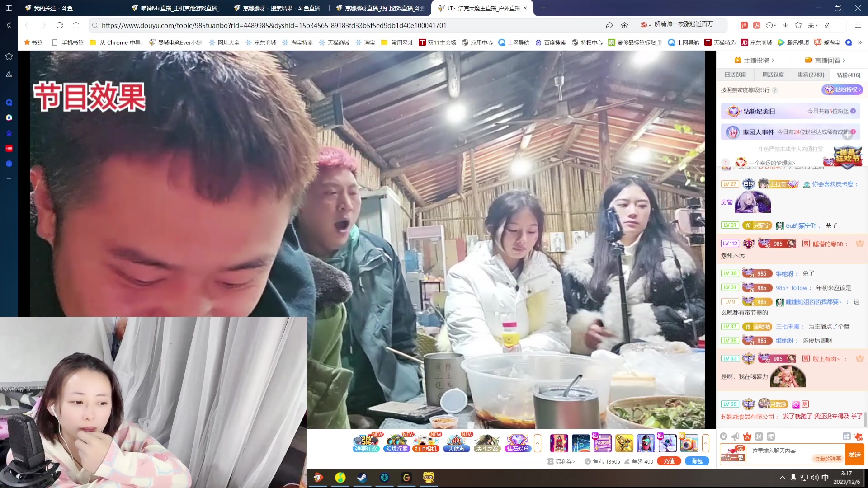Toggle microphone in system tray
Screen dimensions: 868x488
(x=793, y=478)
